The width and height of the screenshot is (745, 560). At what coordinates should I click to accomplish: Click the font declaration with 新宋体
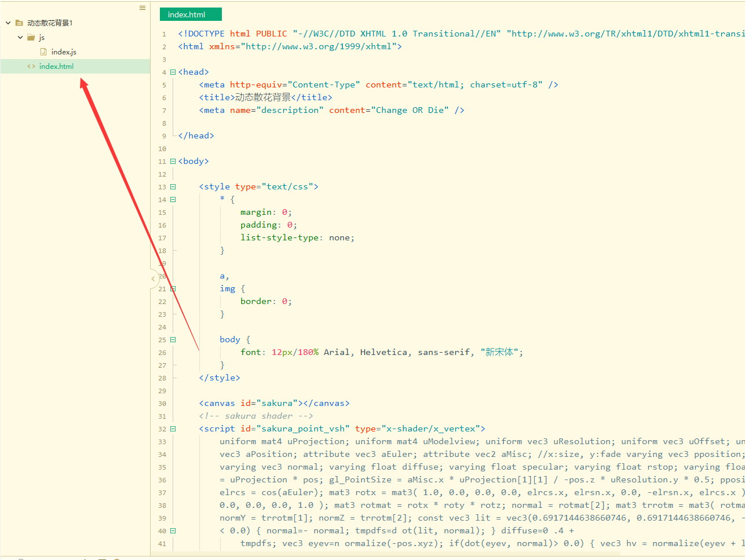[382, 352]
